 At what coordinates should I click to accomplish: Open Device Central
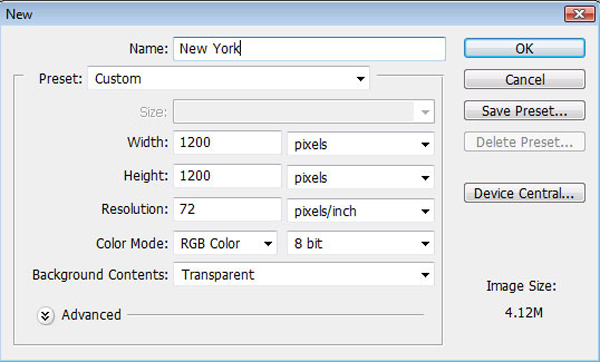(x=524, y=193)
